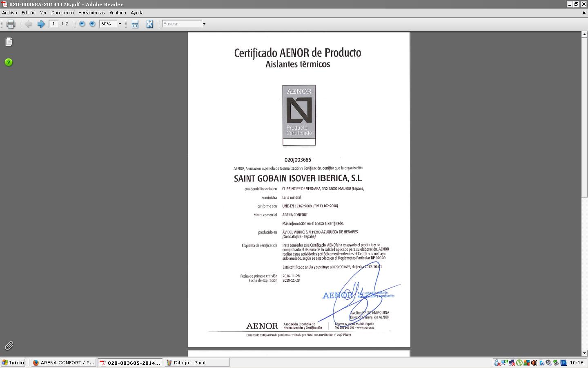Open the zoom percentage dropdown arrow
This screenshot has width=588, height=368.
pyautogui.click(x=120, y=24)
